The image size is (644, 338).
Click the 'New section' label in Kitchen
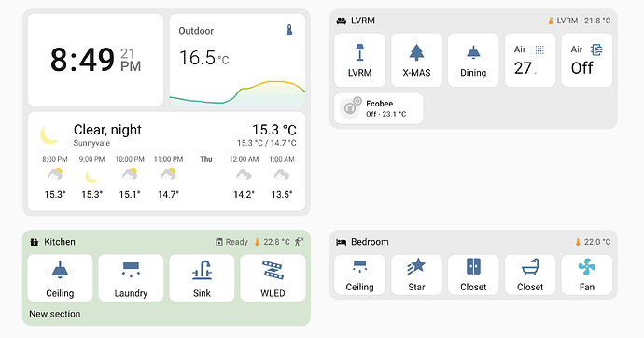pos(55,314)
